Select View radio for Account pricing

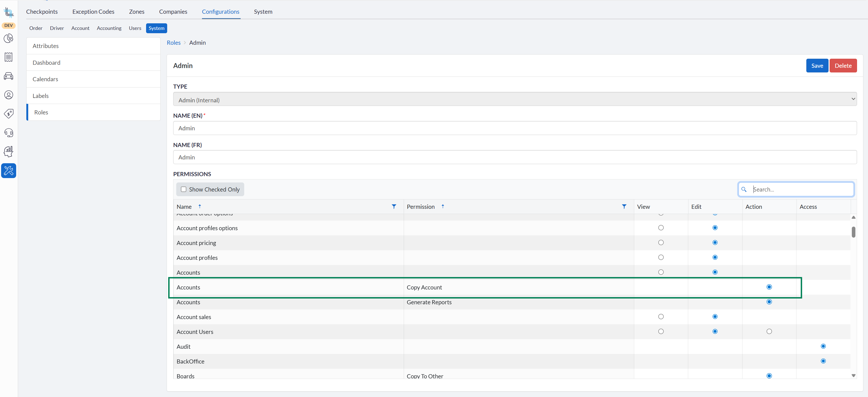(661, 243)
